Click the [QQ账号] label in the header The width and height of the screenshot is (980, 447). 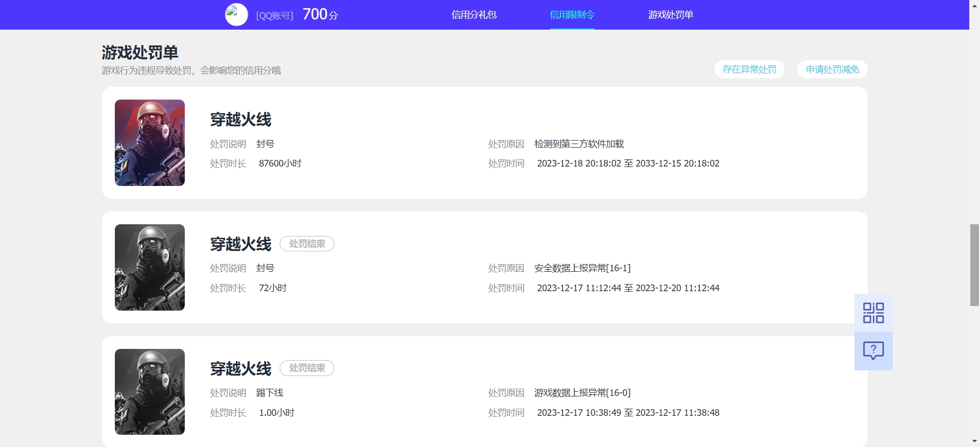tap(275, 16)
